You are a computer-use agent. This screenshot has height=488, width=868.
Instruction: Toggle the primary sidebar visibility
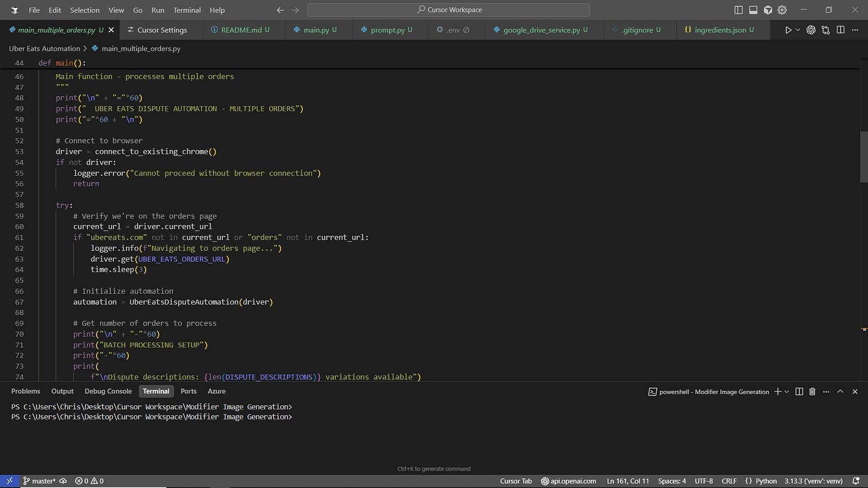[739, 10]
